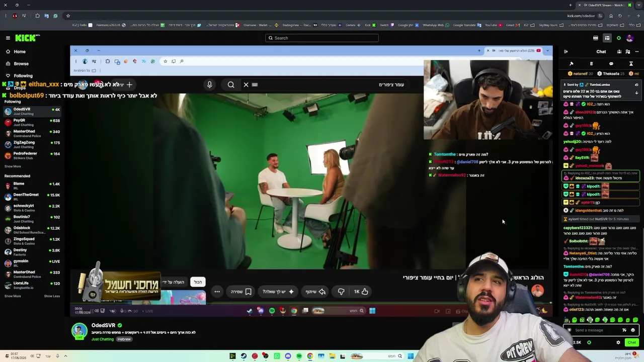Viewport: 644px width, 362px height.
Task: Open chat settings gear
Action: point(618,342)
